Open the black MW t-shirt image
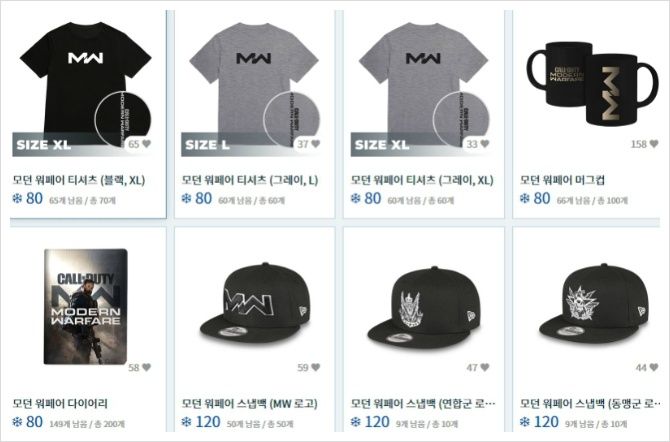 click(x=85, y=83)
